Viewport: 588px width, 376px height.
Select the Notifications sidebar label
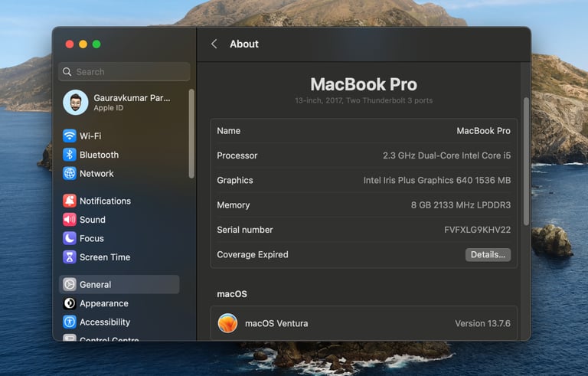[x=105, y=201]
